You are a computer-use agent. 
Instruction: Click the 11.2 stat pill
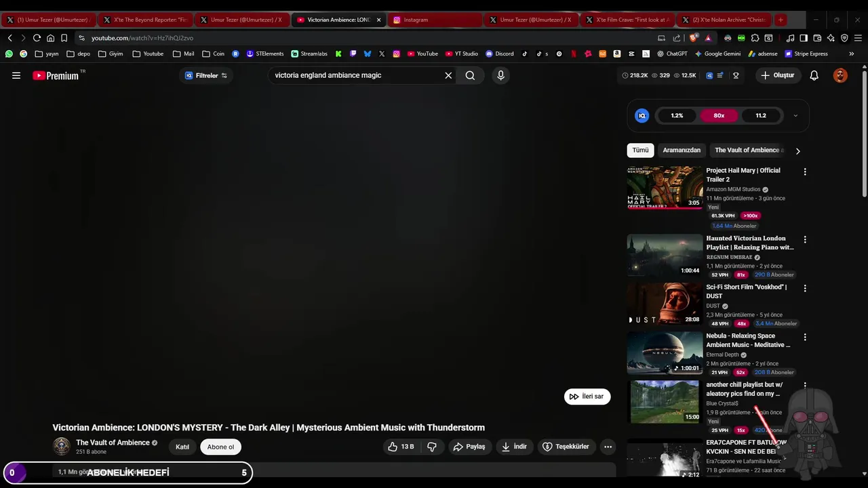(x=761, y=116)
